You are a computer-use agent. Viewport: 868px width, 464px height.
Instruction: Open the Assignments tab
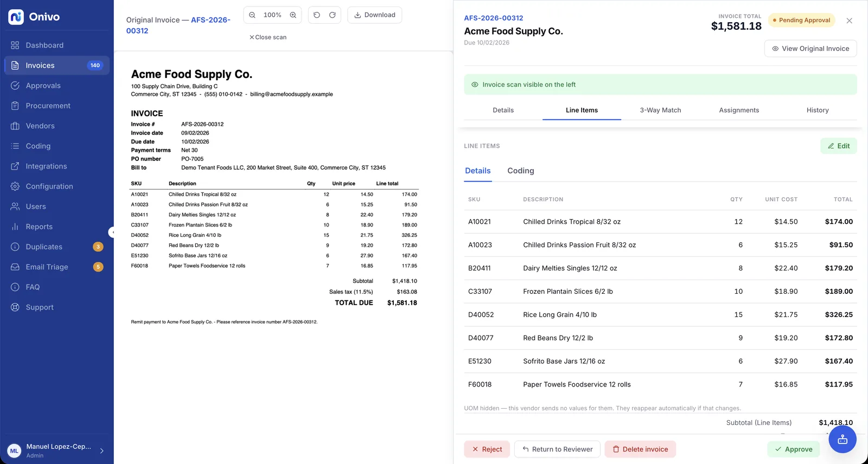pyautogui.click(x=739, y=110)
